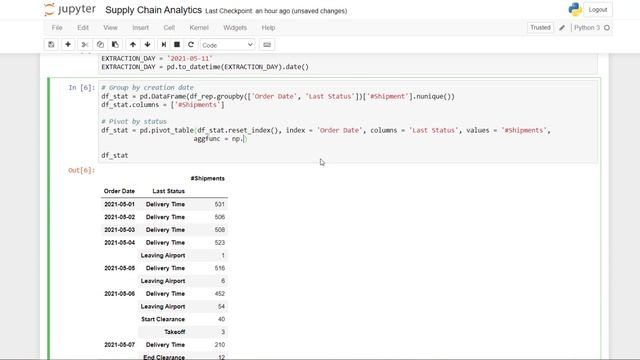Open the View menu
The image size is (640, 360).
point(110,28)
